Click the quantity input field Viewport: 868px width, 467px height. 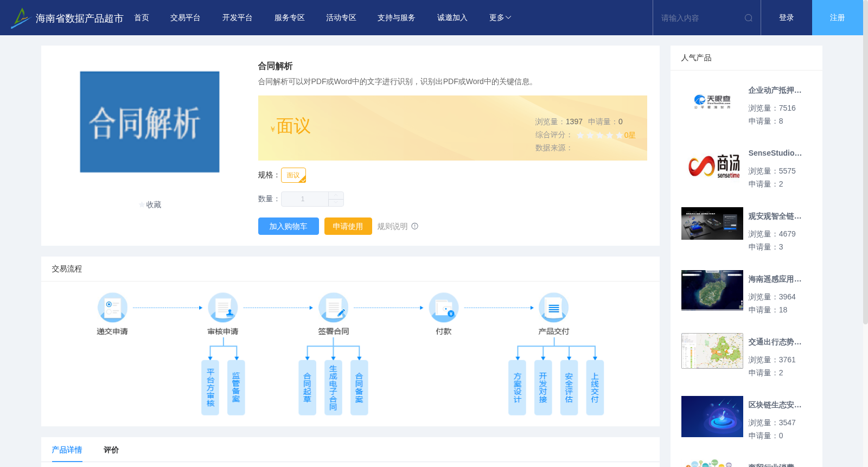pos(305,199)
